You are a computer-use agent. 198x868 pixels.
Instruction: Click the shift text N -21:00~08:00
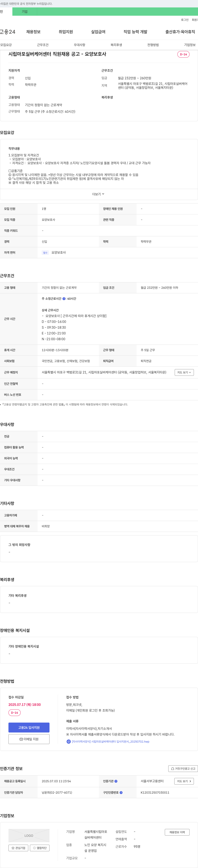tap(53, 339)
